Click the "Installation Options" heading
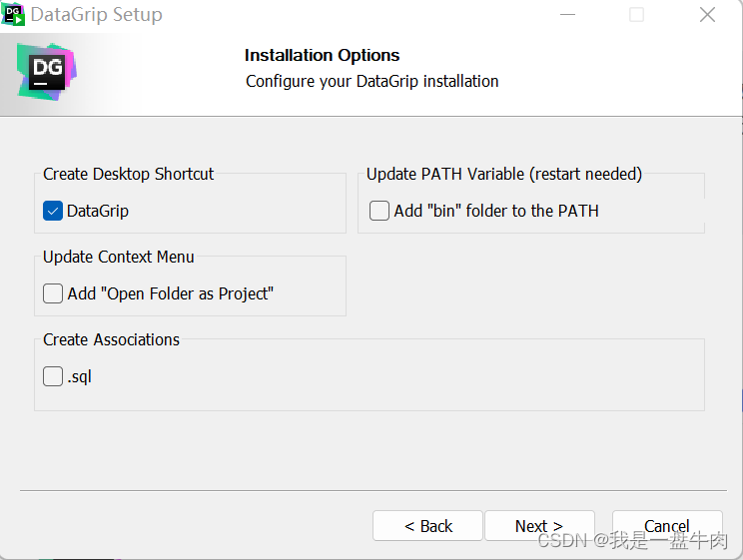This screenshot has width=743, height=560. [322, 55]
